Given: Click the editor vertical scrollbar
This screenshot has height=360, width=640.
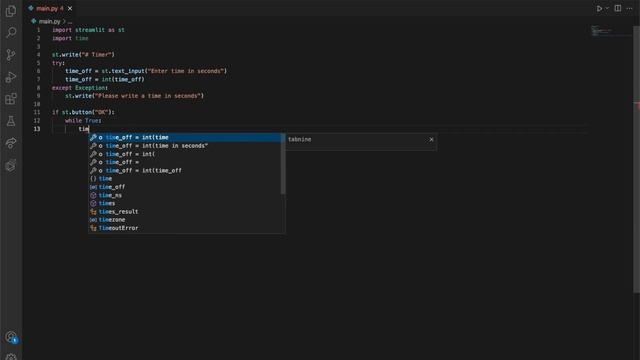Looking at the screenshot, I should coord(636,159).
